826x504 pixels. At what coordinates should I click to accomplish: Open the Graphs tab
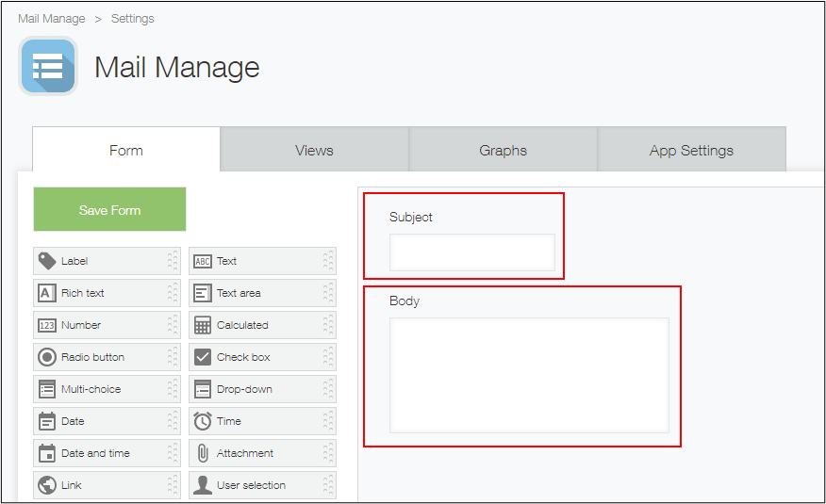[503, 151]
